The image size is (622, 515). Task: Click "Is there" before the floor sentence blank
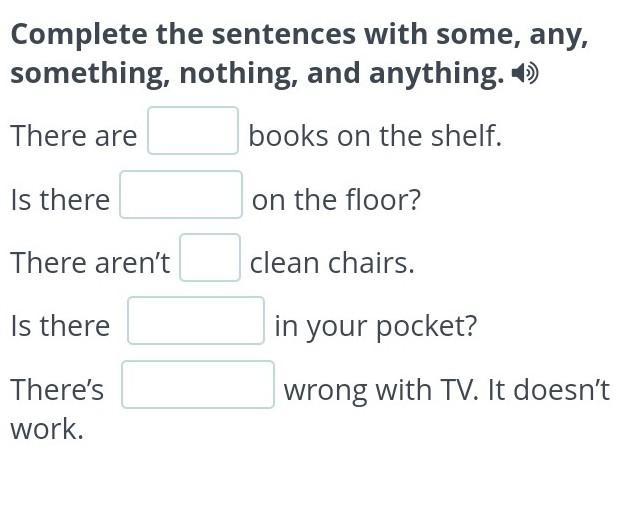click(60, 200)
